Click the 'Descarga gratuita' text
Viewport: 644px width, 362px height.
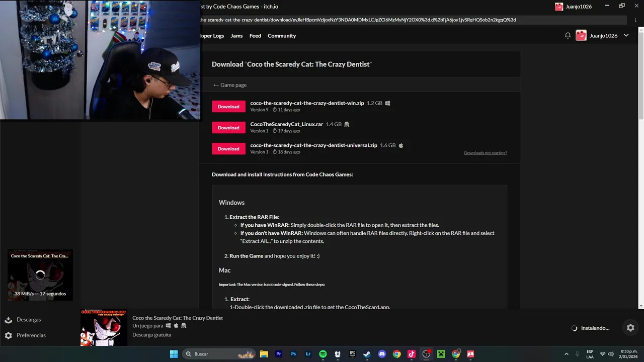(x=151, y=335)
